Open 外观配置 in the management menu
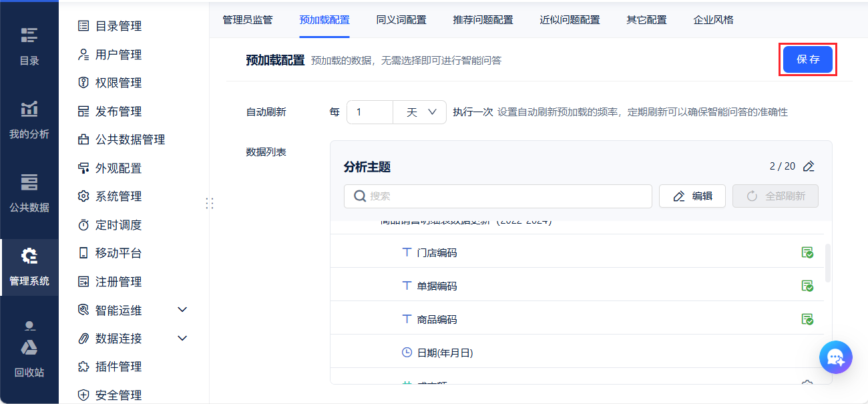The width and height of the screenshot is (868, 404). pos(118,168)
